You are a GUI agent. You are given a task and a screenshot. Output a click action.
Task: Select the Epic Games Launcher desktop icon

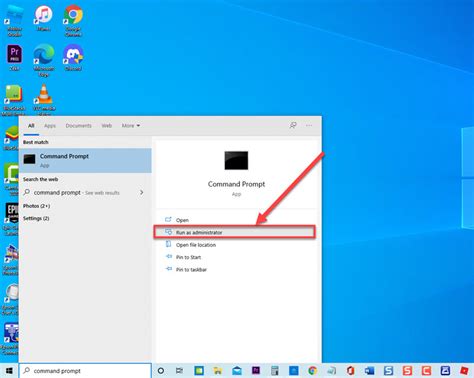pos(12,218)
